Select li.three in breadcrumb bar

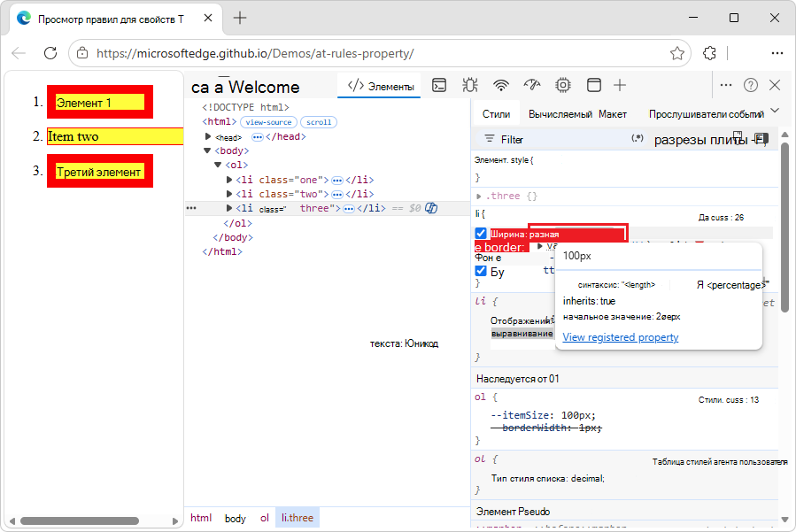[298, 518]
